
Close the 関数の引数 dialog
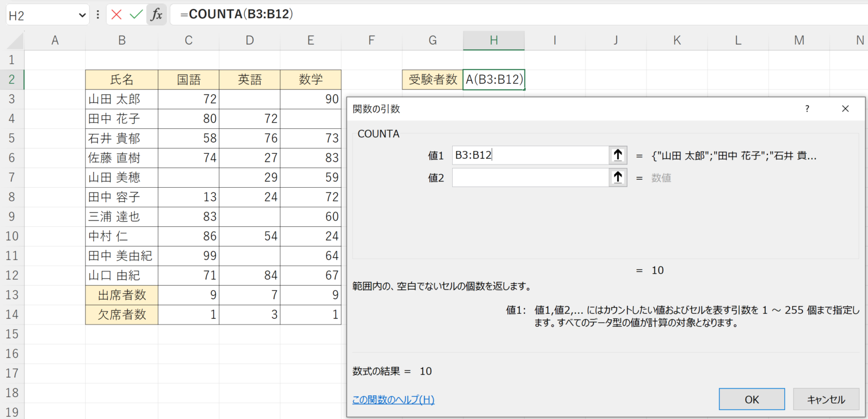pyautogui.click(x=845, y=109)
